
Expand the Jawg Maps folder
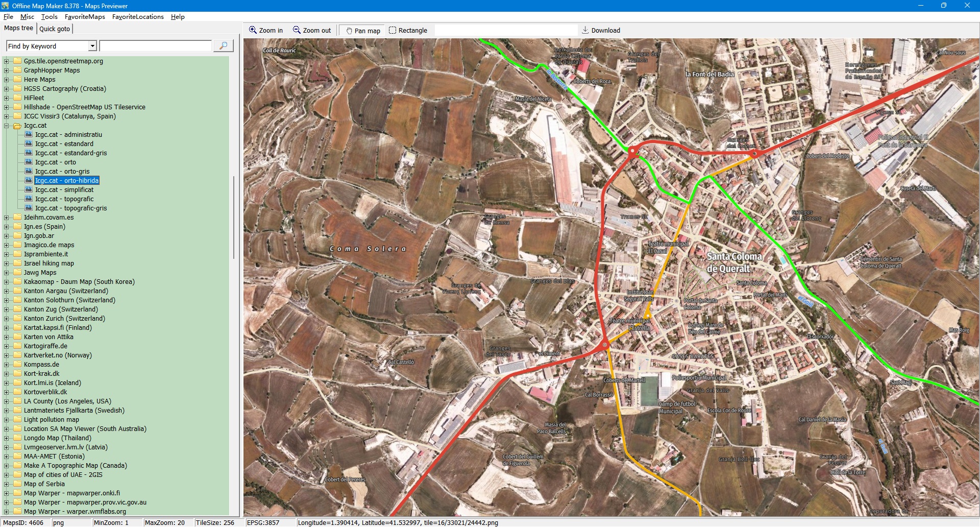coord(7,273)
